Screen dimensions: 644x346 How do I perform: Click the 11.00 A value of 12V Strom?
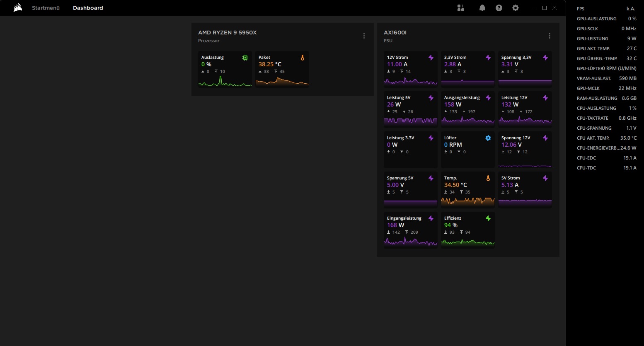coord(397,64)
